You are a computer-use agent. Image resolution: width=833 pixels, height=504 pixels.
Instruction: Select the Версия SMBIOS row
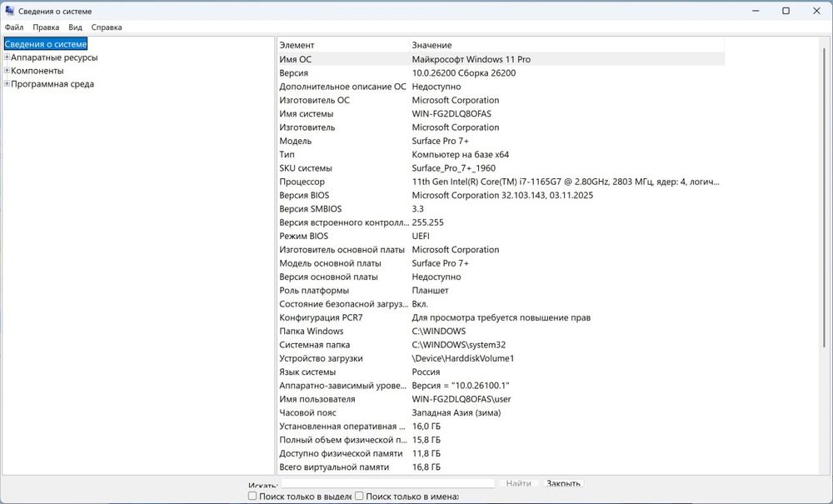tap(501, 209)
